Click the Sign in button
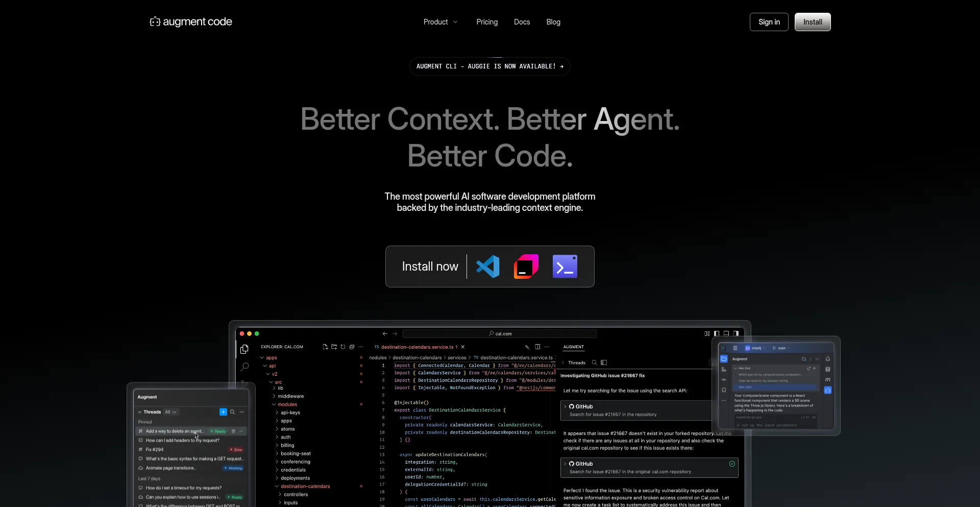Viewport: 980px width, 507px height. point(769,22)
